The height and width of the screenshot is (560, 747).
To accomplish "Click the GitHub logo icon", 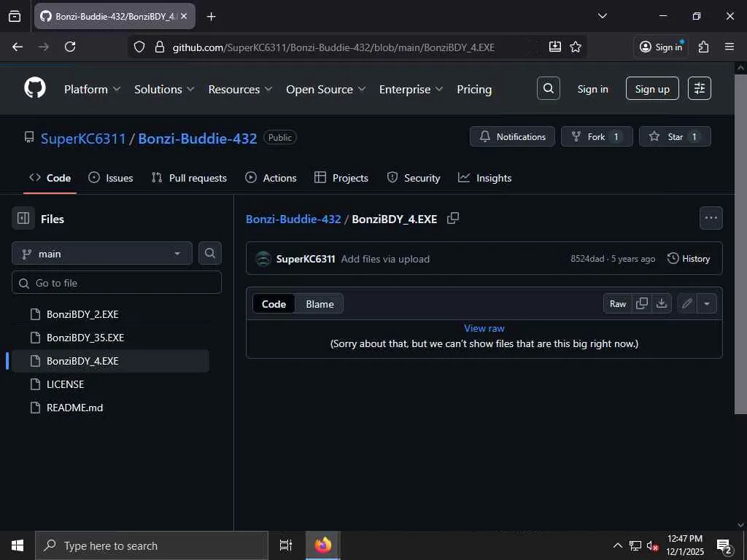I will click(35, 88).
